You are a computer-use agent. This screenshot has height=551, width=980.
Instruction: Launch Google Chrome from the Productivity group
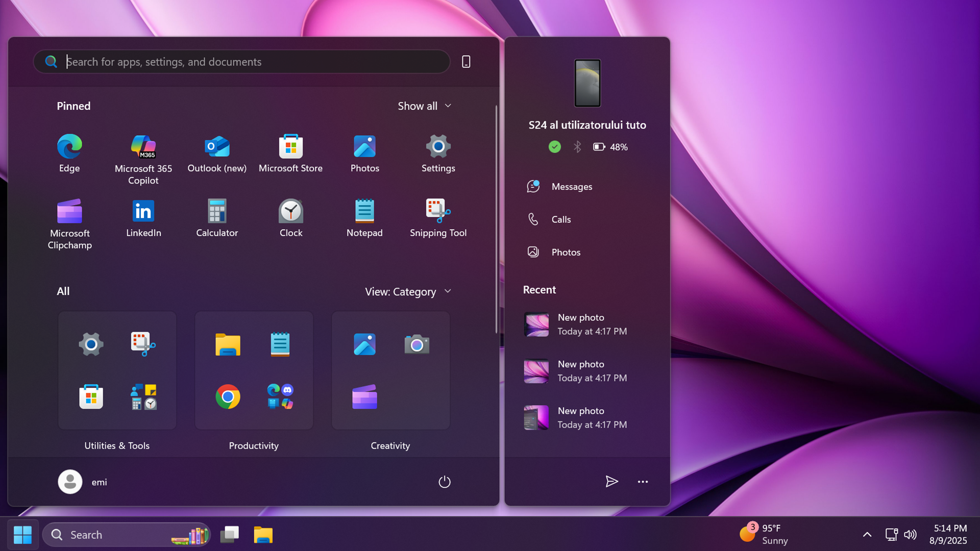pos(228,396)
